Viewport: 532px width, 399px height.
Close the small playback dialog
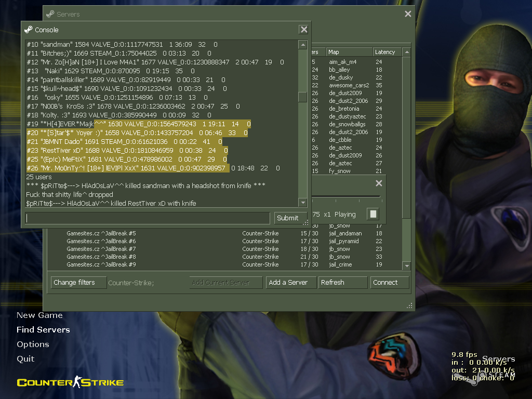(379, 183)
